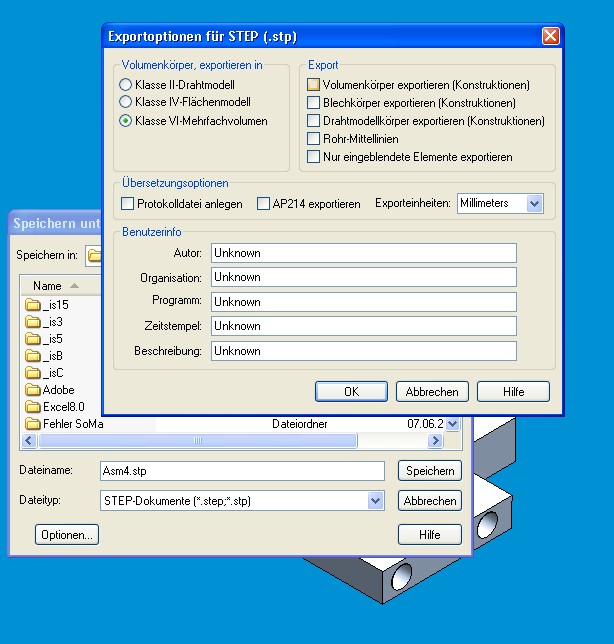Select the Adobe folder

[x=50, y=390]
